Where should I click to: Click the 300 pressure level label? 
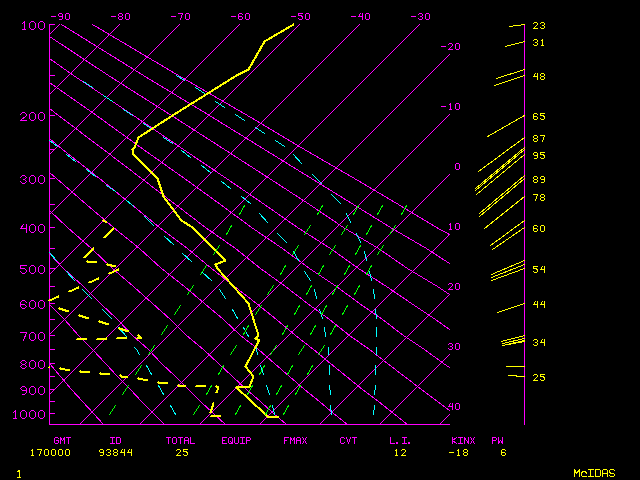(x=33, y=179)
